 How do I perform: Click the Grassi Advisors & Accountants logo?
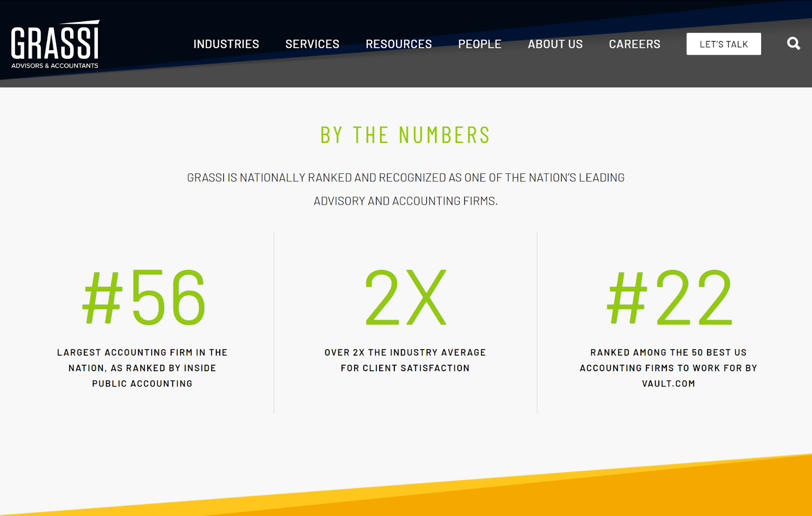tap(55, 44)
